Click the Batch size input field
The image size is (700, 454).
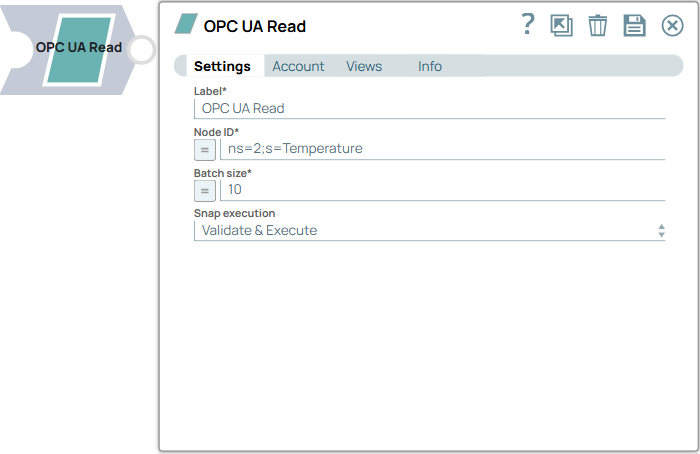[x=440, y=190]
